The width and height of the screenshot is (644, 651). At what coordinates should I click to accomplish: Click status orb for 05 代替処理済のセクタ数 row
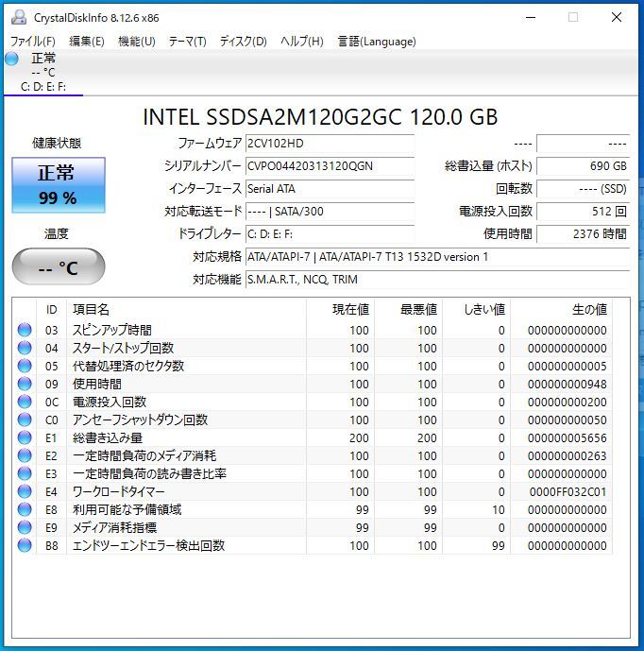coord(25,366)
